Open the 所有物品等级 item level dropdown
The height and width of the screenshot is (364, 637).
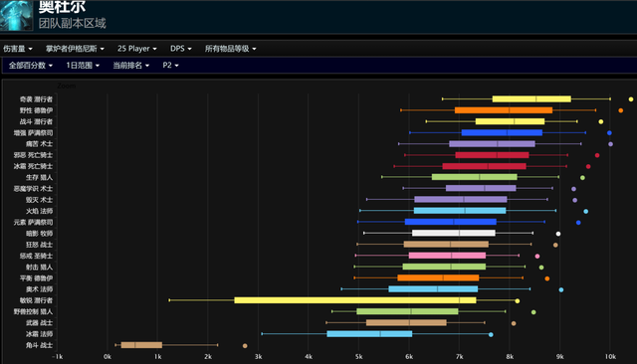230,49
